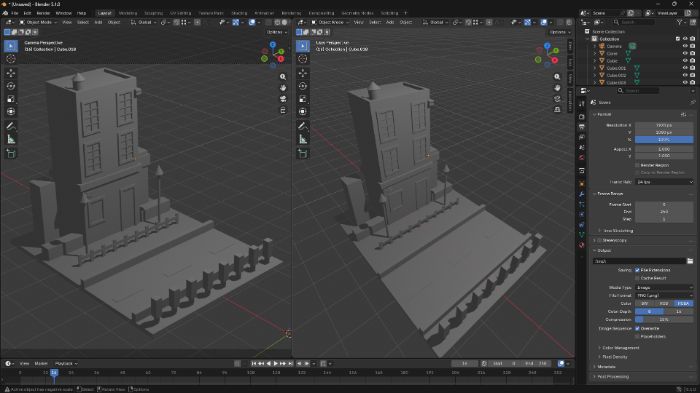This screenshot has height=393, width=700.
Task: Select RGBA color mode button
Action: (683, 303)
